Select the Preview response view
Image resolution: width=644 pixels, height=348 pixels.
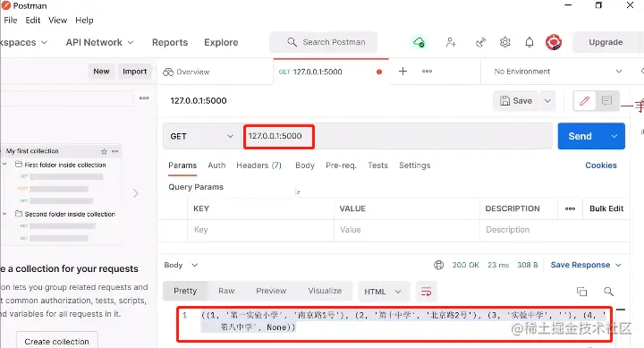271,291
